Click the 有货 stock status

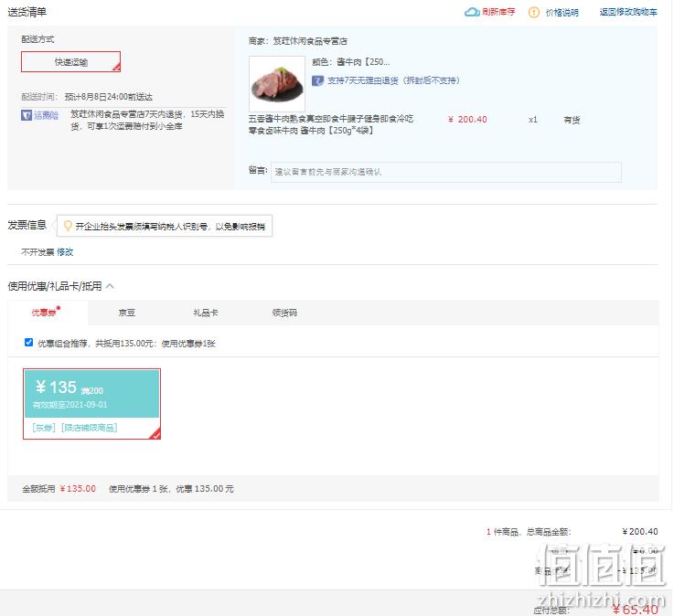572,120
